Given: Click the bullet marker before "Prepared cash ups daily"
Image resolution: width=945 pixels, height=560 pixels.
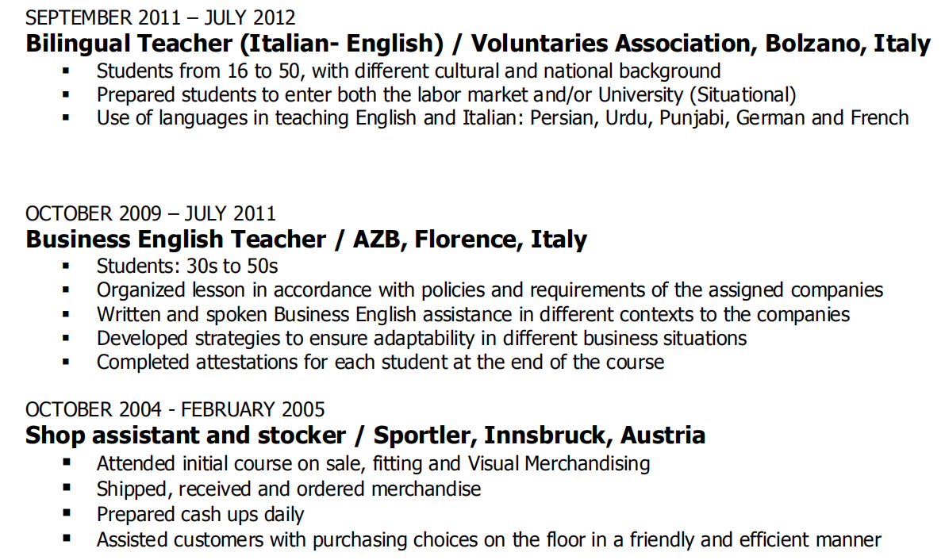Looking at the screenshot, I should pyautogui.click(x=67, y=513).
